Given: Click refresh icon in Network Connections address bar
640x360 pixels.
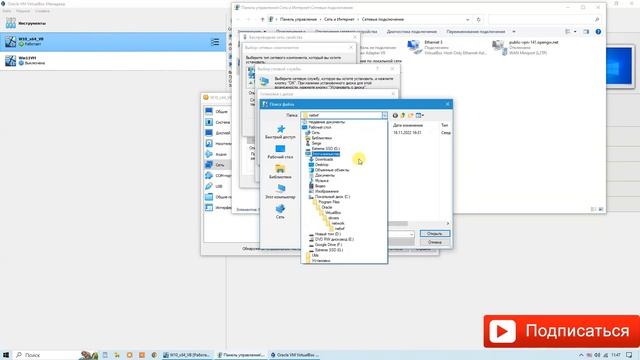Looking at the screenshot, I should point(478,19).
